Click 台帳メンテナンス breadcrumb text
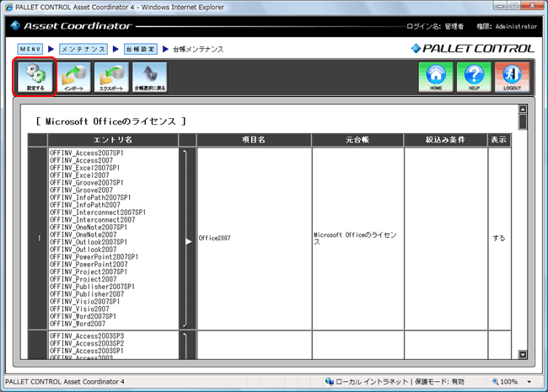This screenshot has height=392, width=548. [198, 49]
